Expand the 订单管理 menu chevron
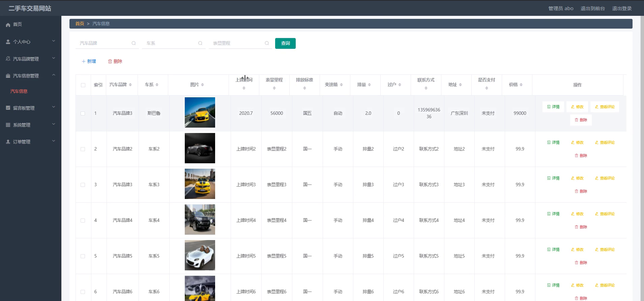The width and height of the screenshot is (644, 301). point(54,141)
